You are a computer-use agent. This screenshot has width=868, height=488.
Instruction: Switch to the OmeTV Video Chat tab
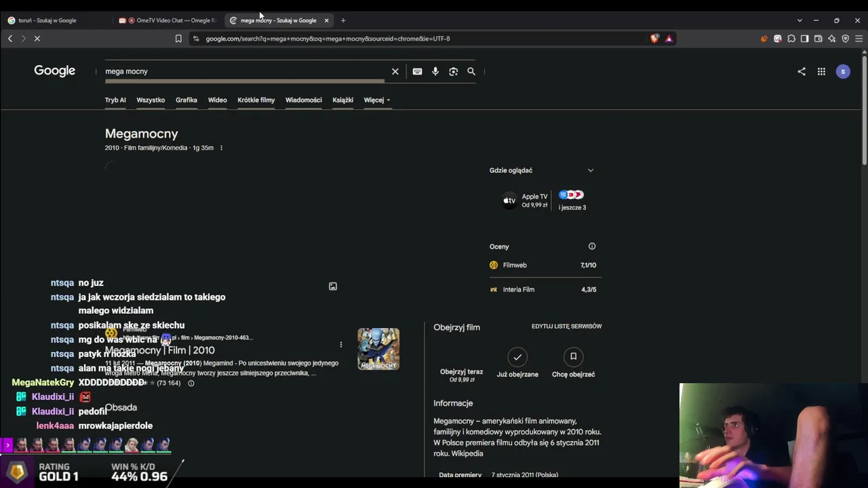167,20
